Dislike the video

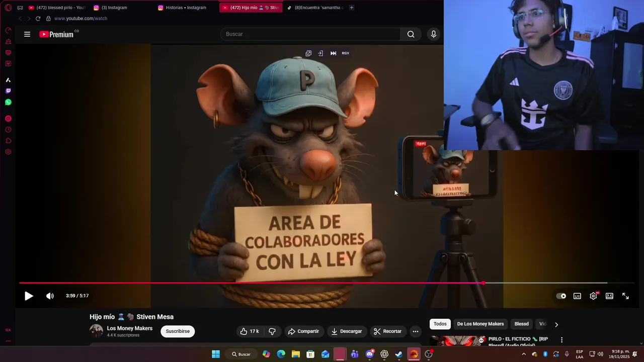pyautogui.click(x=272, y=331)
